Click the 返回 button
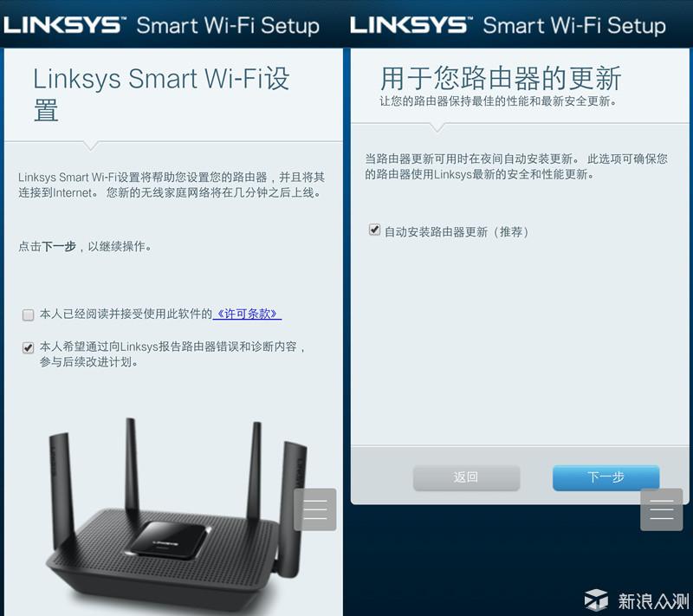The width and height of the screenshot is (693, 616). tap(466, 477)
